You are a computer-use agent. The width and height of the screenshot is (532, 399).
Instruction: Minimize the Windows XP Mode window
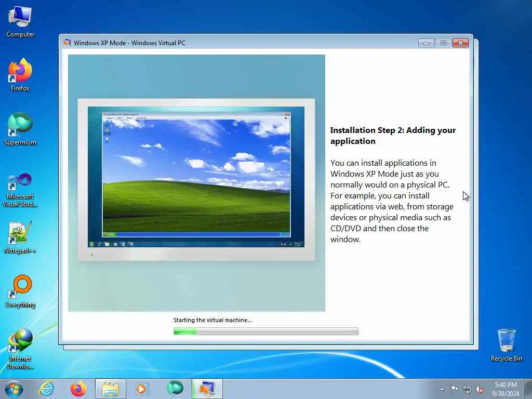pyautogui.click(x=426, y=43)
